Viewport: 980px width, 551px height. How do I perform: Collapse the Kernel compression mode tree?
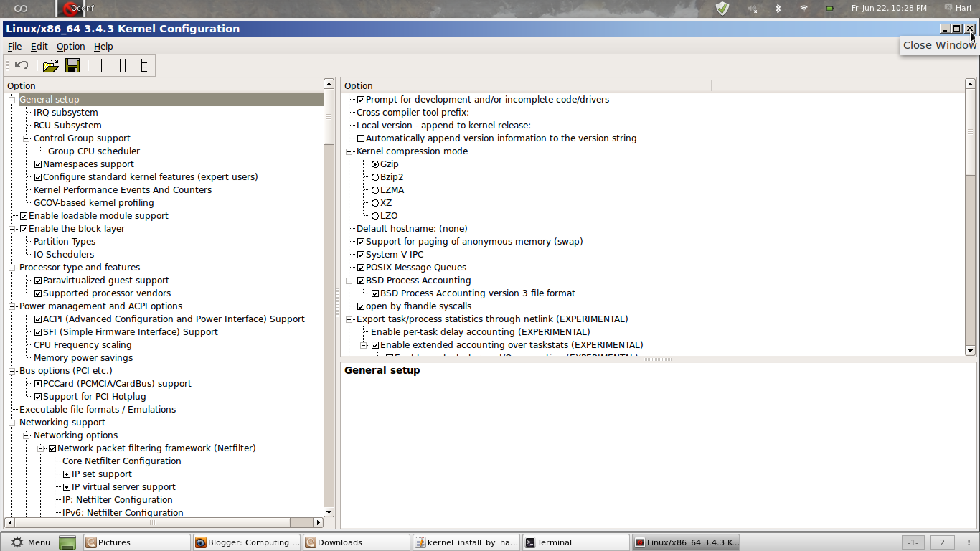(349, 151)
